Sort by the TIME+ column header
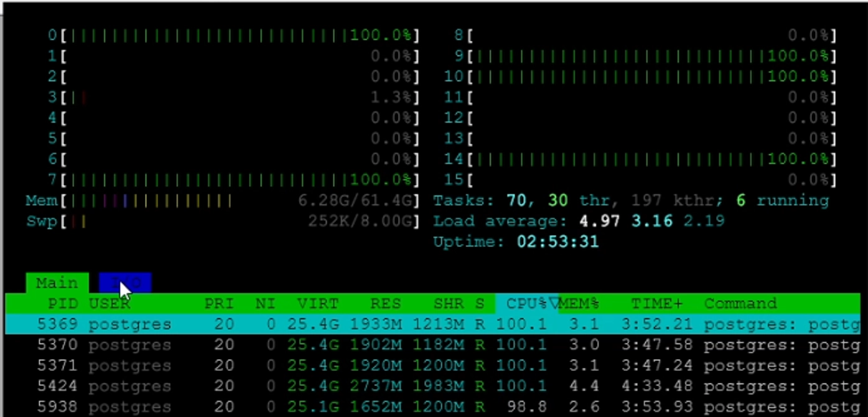This screenshot has width=868, height=417. (656, 304)
